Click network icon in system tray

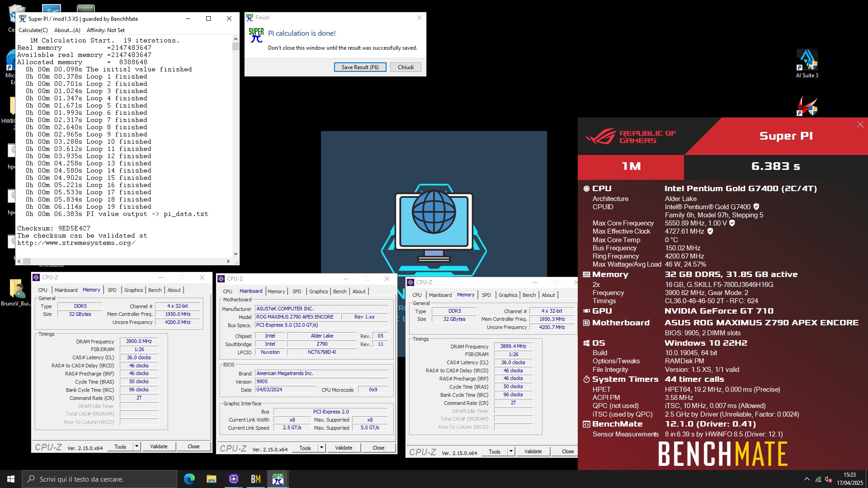(818, 479)
